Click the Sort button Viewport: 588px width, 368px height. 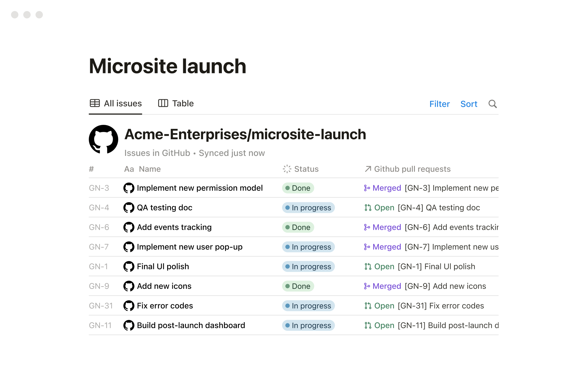(x=469, y=104)
